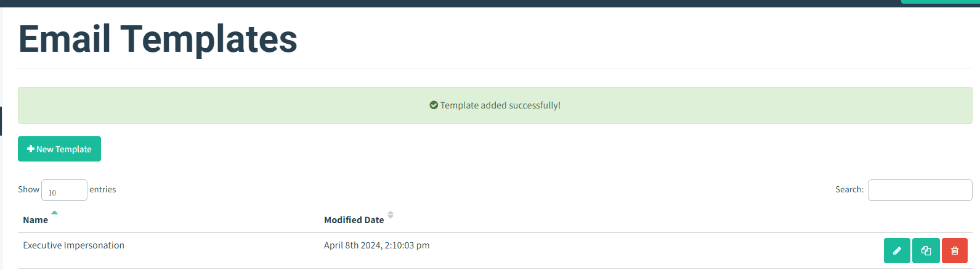The width and height of the screenshot is (980, 270).
Task: Copy the Executive Impersonation template
Action: point(926,250)
